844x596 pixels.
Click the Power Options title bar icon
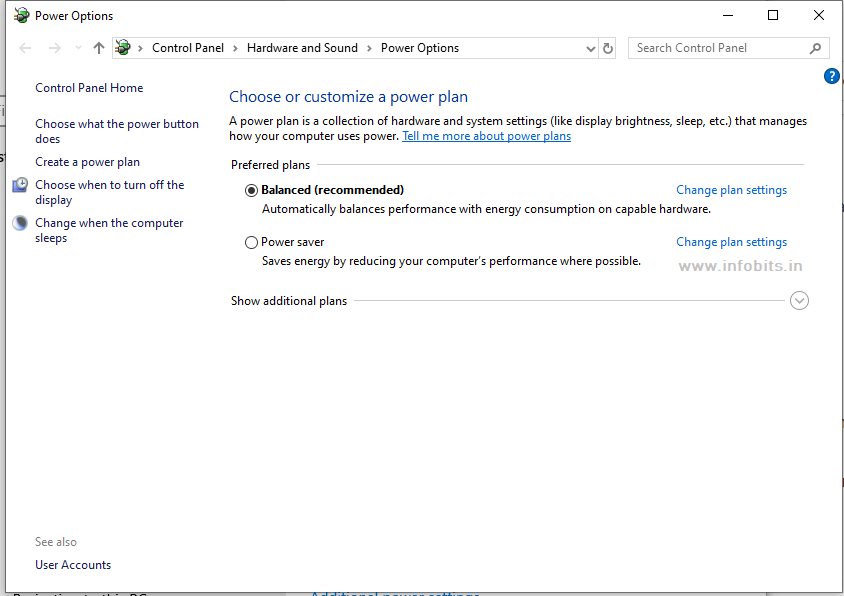click(22, 16)
